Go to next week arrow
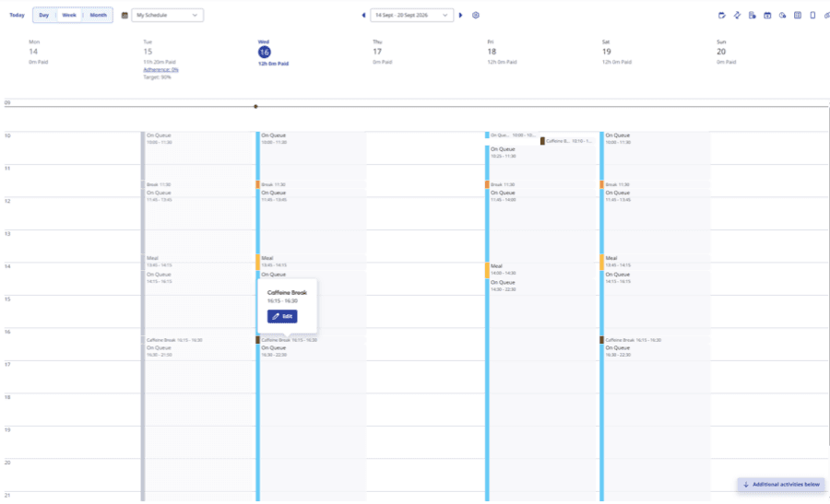830x504 pixels. tap(460, 16)
